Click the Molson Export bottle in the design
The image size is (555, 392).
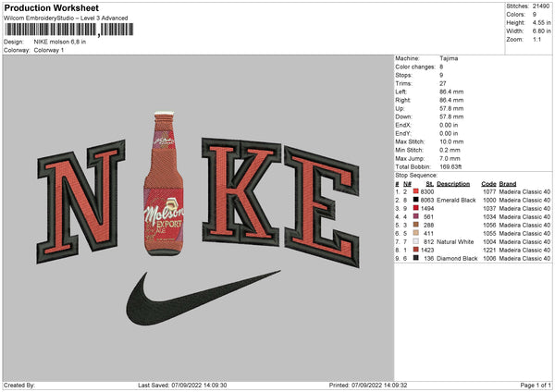click(164, 184)
